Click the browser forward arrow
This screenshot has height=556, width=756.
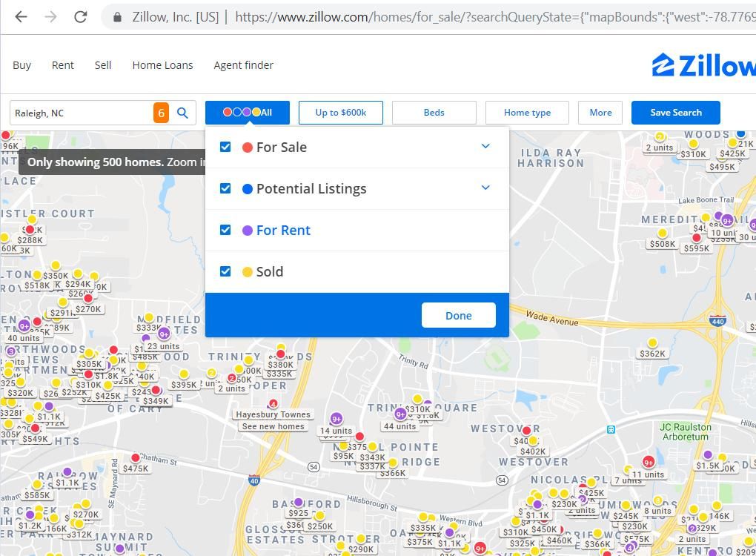coord(50,17)
